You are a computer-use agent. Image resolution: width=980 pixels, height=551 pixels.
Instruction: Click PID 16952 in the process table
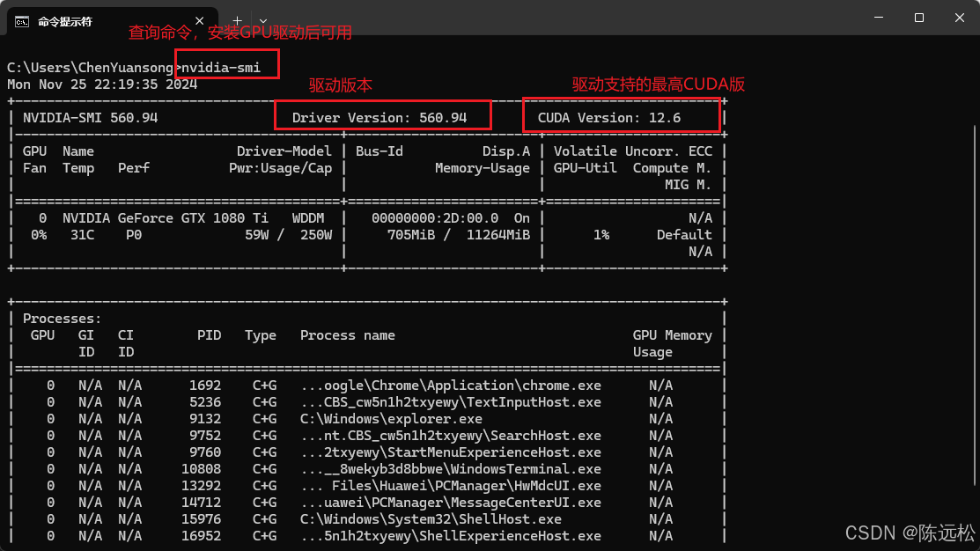coord(202,536)
